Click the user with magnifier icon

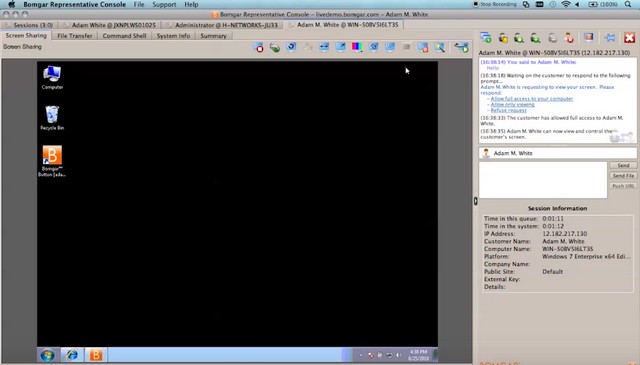(x=519, y=38)
